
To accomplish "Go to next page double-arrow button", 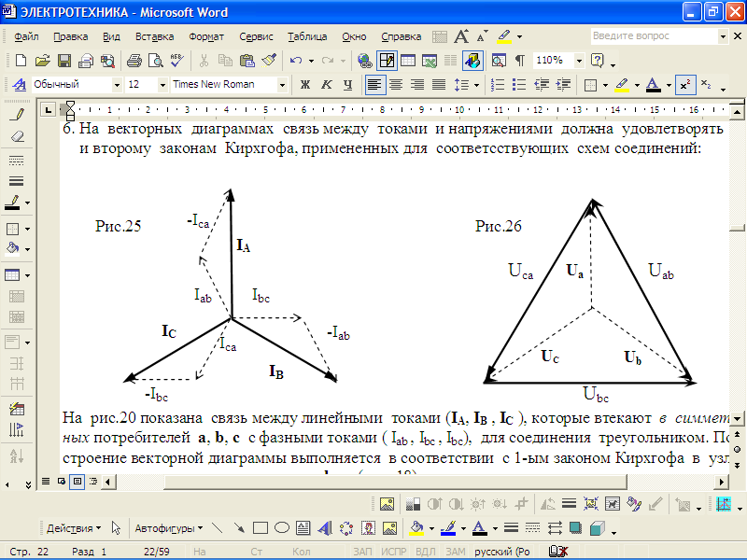I will pyautogui.click(x=738, y=465).
